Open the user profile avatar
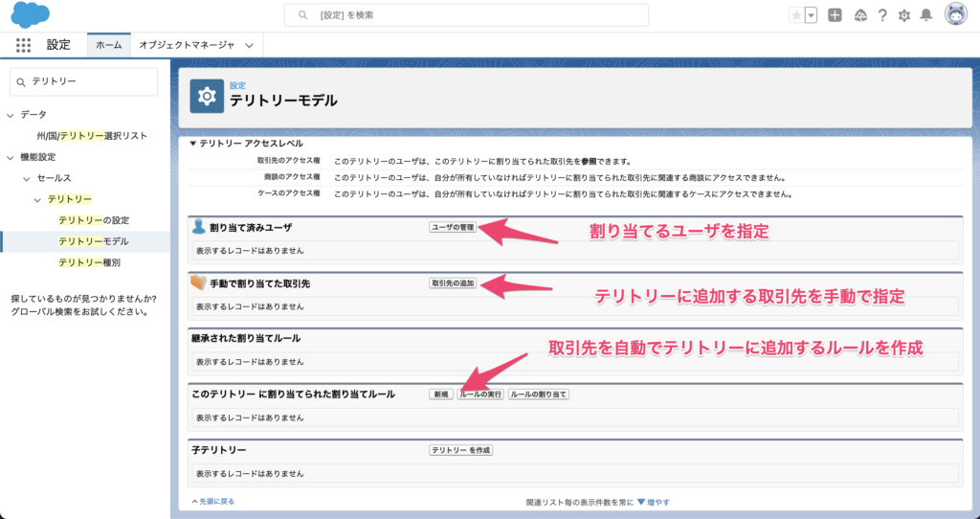Screen dimensions: 980x519 (956, 15)
